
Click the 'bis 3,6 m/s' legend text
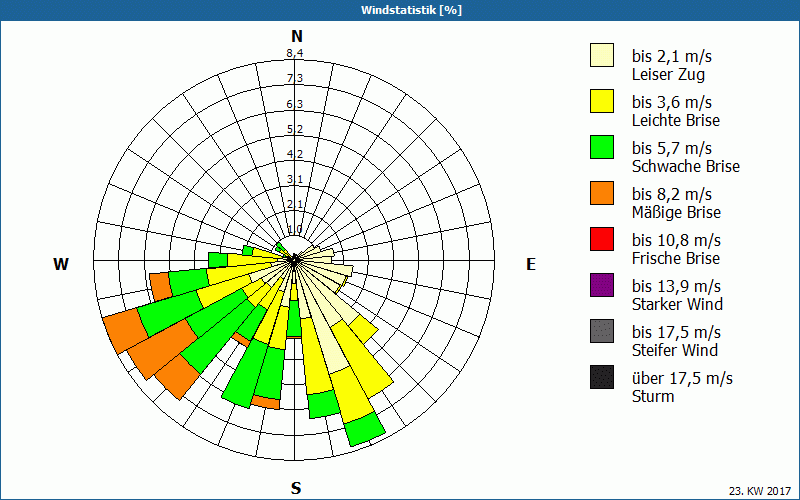(x=671, y=102)
